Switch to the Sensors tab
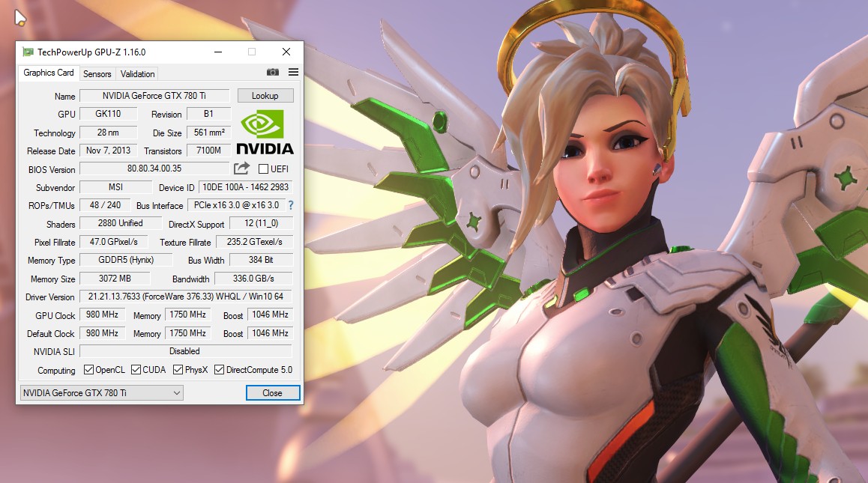 [97, 73]
